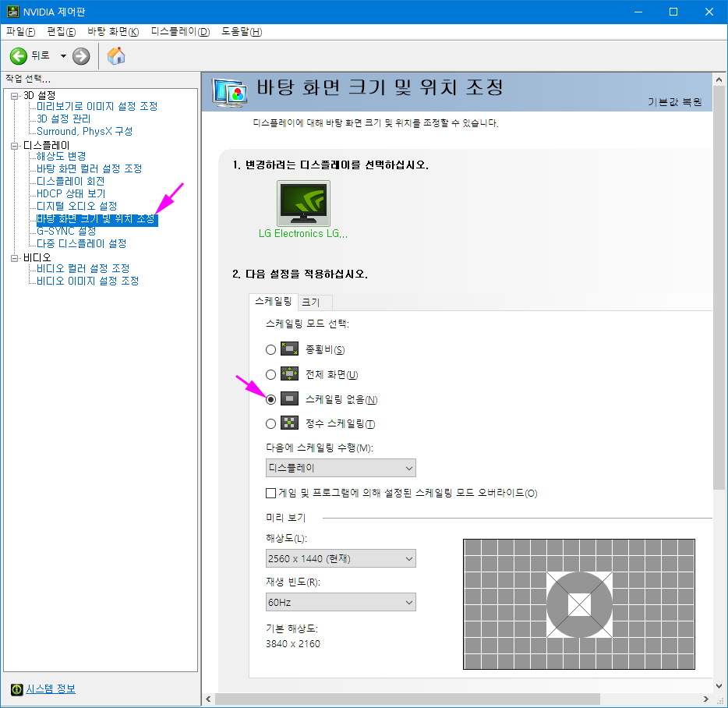Click the NVIDIA Control Panel title icon

pyautogui.click(x=12, y=12)
